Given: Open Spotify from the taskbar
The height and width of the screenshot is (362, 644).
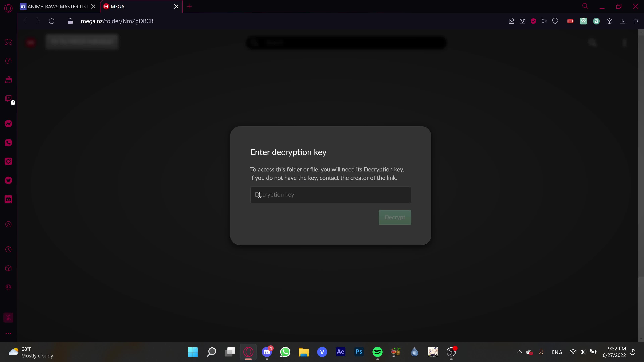Looking at the screenshot, I should tap(377, 352).
